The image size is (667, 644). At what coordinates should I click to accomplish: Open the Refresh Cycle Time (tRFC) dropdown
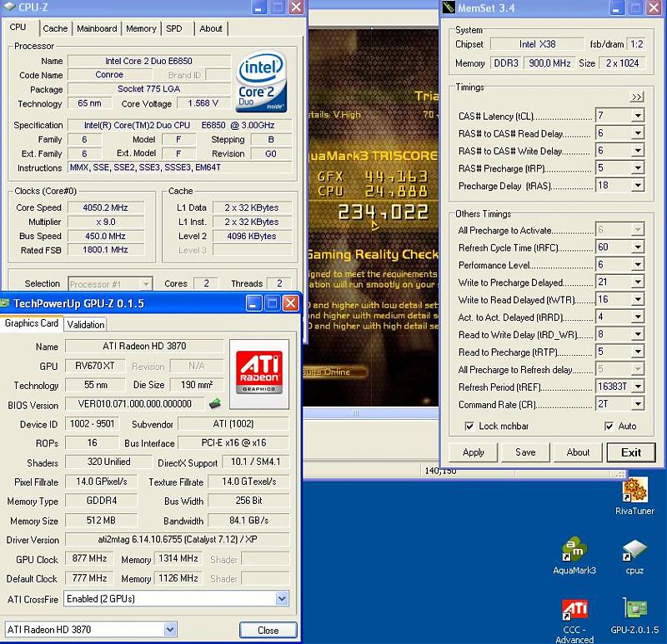[x=637, y=247]
